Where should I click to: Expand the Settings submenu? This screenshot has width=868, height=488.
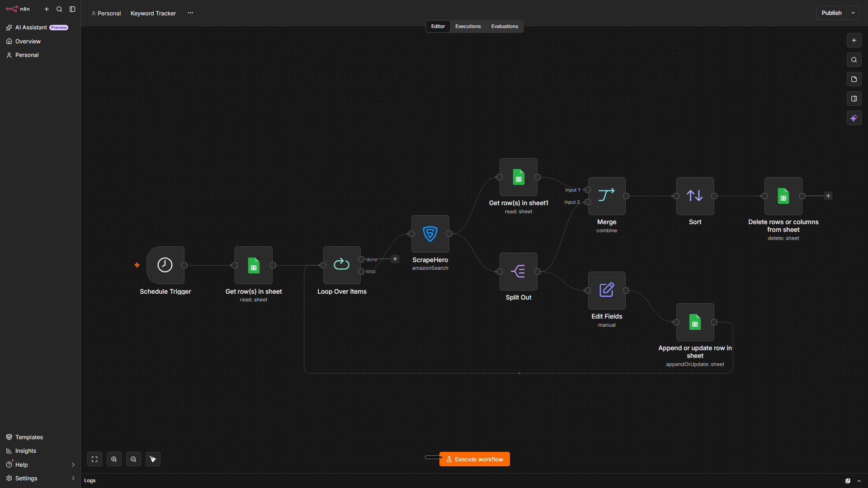point(73,478)
